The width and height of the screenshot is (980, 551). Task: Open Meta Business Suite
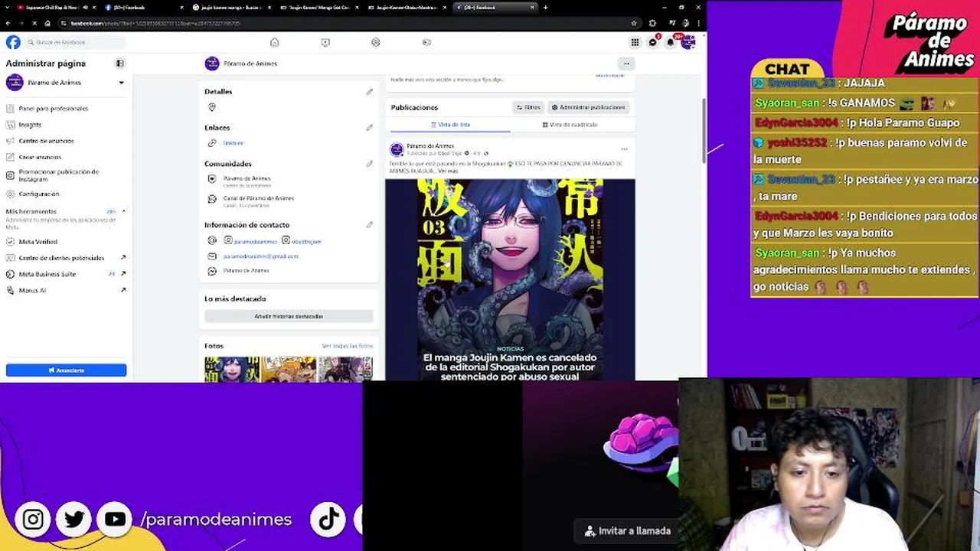tap(66, 274)
